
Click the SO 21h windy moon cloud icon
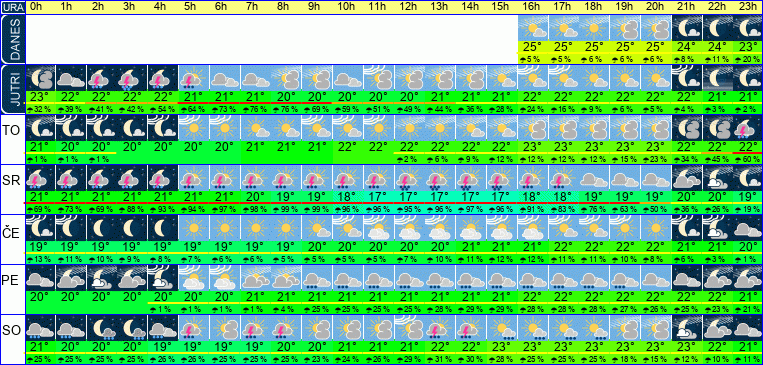688,328
